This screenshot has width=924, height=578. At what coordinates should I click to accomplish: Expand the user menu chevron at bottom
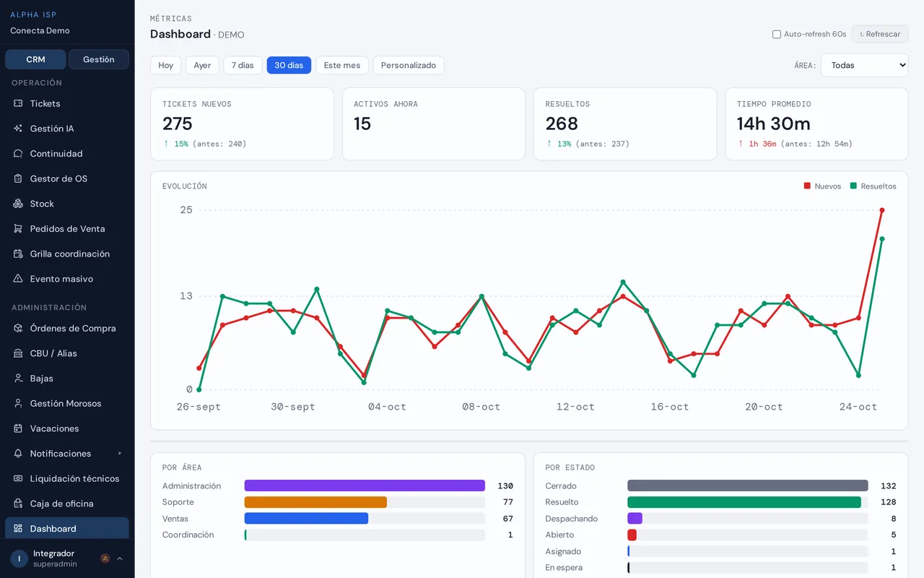pos(120,558)
